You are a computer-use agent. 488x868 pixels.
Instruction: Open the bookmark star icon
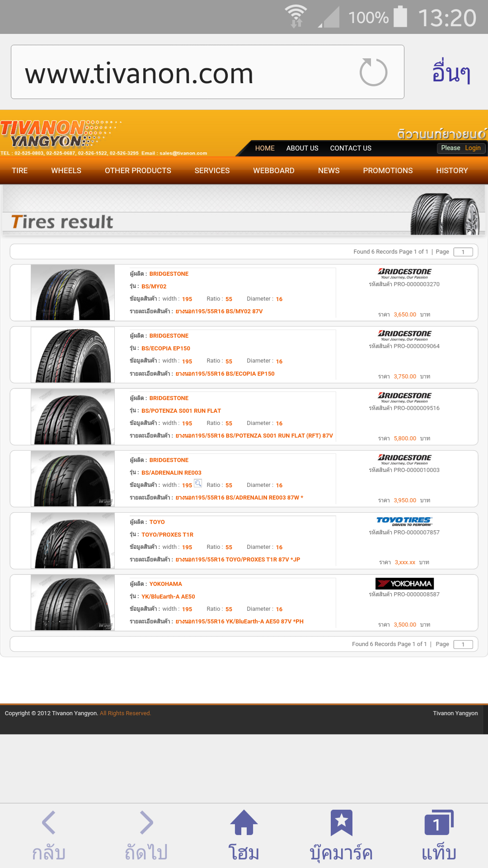click(x=341, y=823)
